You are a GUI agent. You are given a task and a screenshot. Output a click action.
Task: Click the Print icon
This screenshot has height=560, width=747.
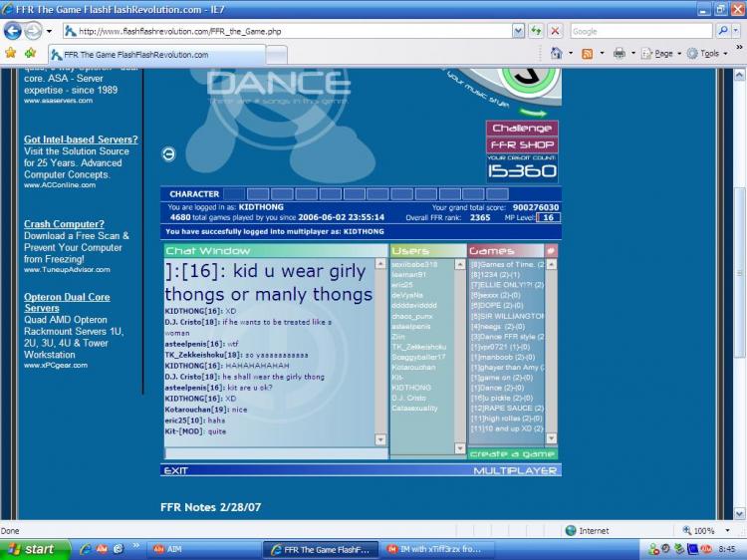pyautogui.click(x=619, y=54)
